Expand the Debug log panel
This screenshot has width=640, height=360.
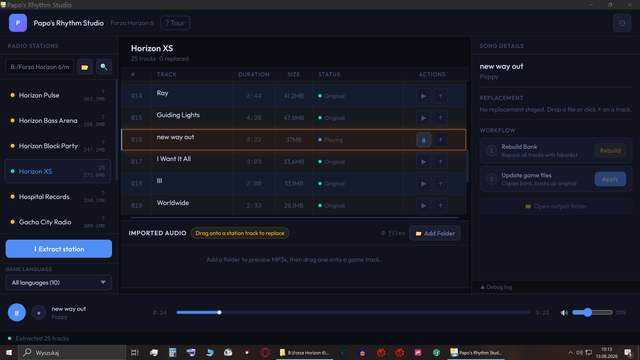coord(496,287)
